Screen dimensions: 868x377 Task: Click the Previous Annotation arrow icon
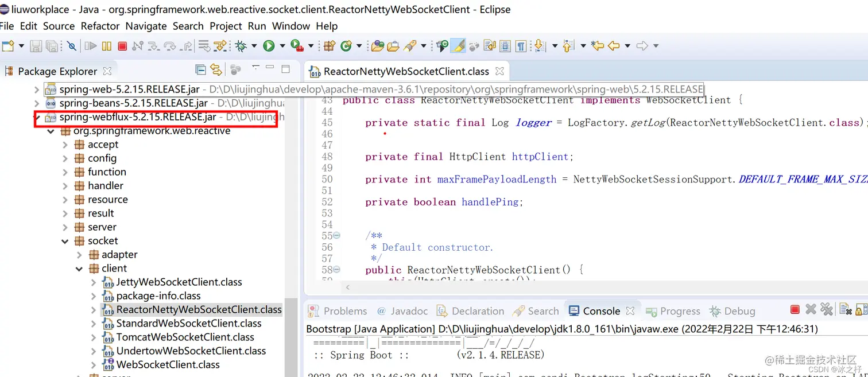(x=568, y=46)
